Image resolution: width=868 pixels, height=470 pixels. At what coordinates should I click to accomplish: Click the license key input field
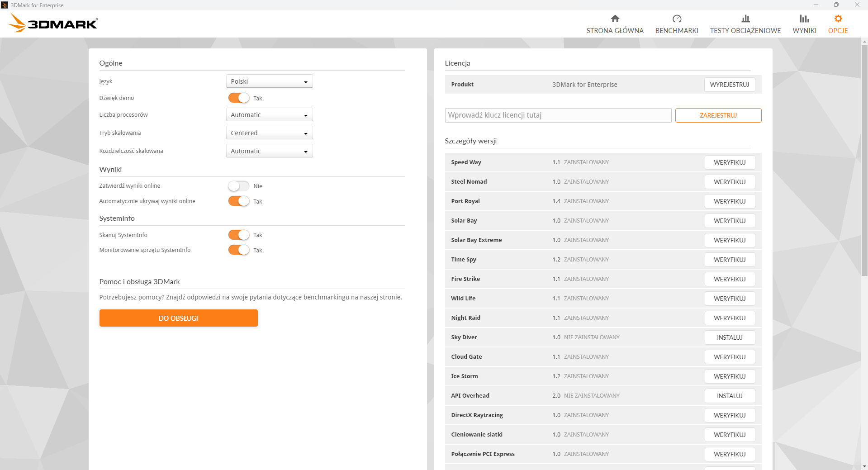pyautogui.click(x=558, y=115)
